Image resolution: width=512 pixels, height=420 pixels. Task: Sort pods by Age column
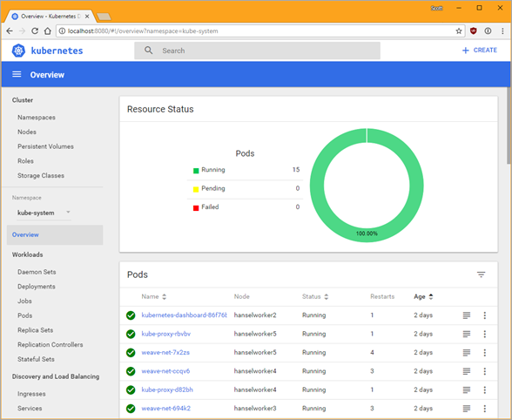click(x=423, y=296)
